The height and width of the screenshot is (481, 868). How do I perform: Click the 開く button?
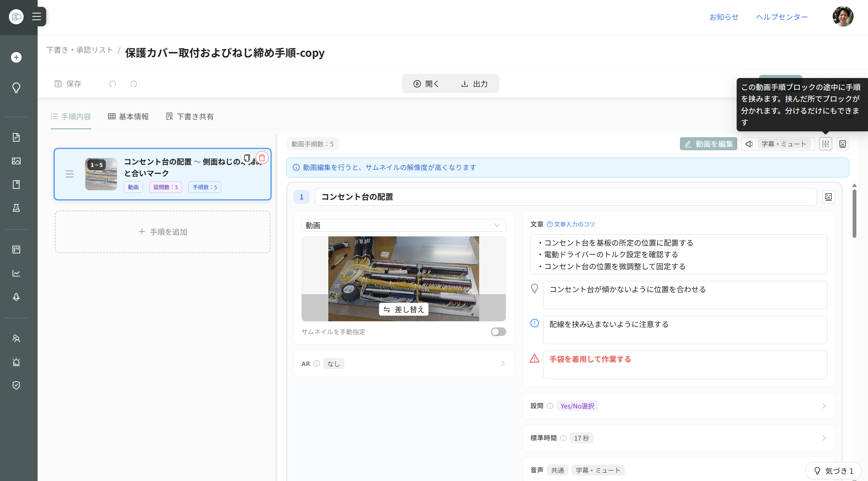coord(426,84)
